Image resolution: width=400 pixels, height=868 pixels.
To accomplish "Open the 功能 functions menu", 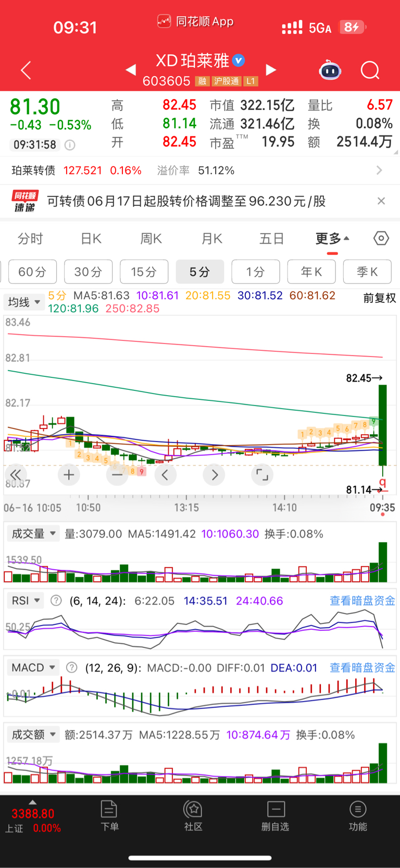I will pos(358,816).
